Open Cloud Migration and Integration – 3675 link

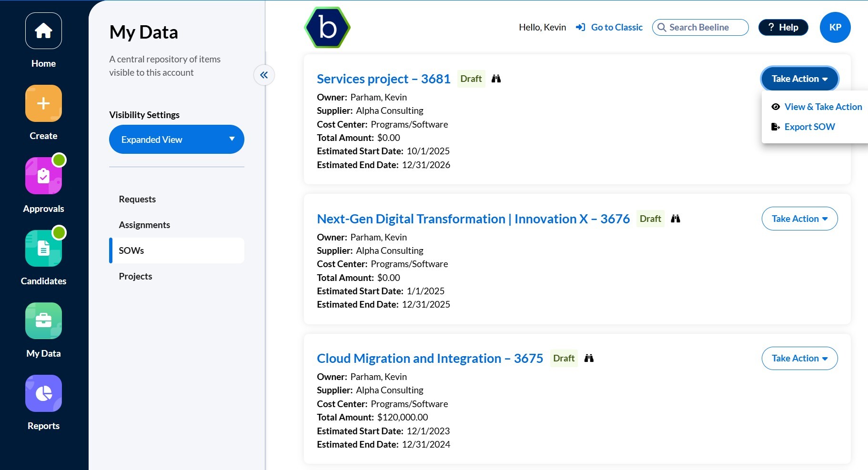(430, 358)
